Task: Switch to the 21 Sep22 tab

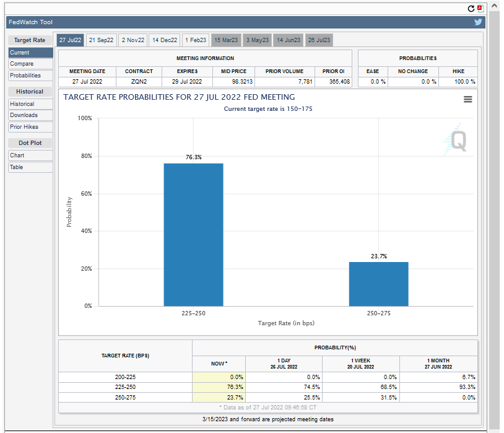Action: tap(102, 40)
